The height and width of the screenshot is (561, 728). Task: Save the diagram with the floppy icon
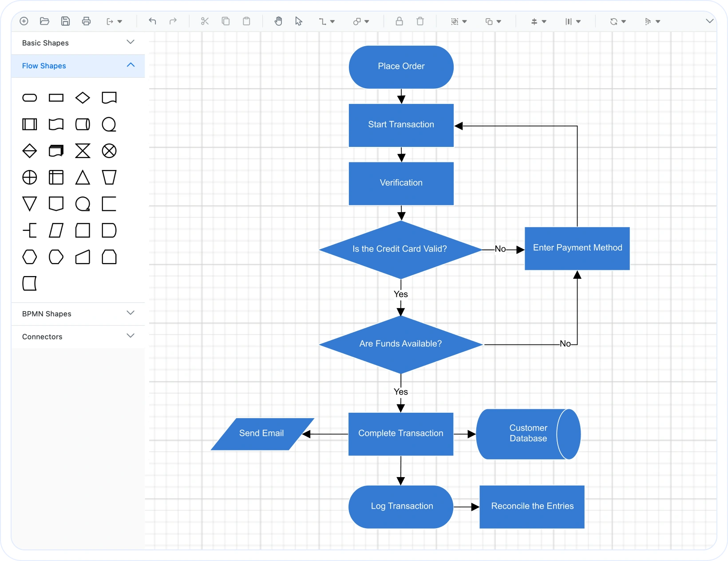65,21
